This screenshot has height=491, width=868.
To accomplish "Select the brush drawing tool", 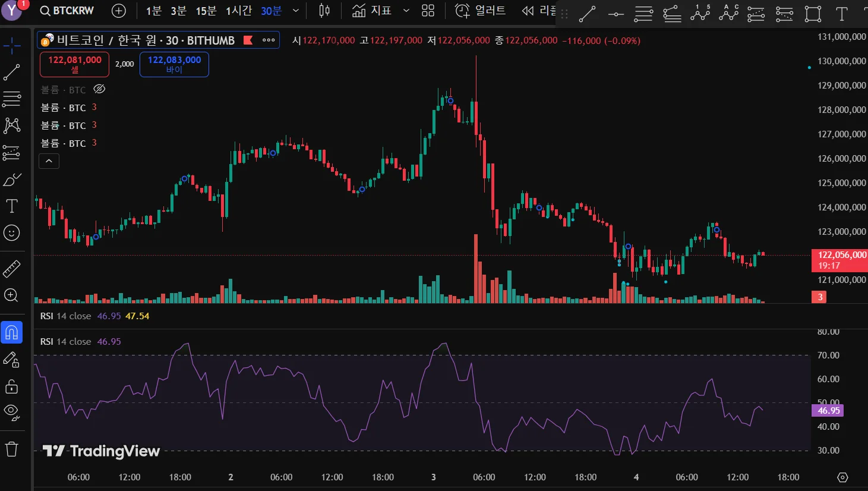I will 12,180.
